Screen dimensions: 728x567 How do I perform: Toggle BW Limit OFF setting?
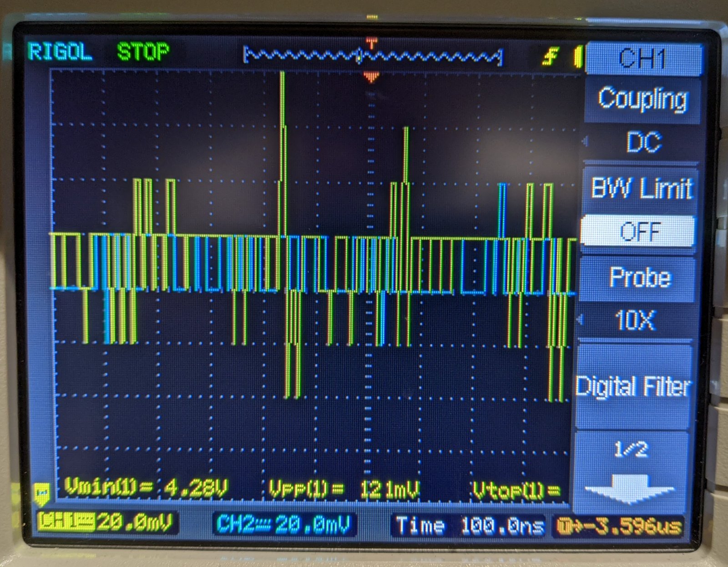638,231
